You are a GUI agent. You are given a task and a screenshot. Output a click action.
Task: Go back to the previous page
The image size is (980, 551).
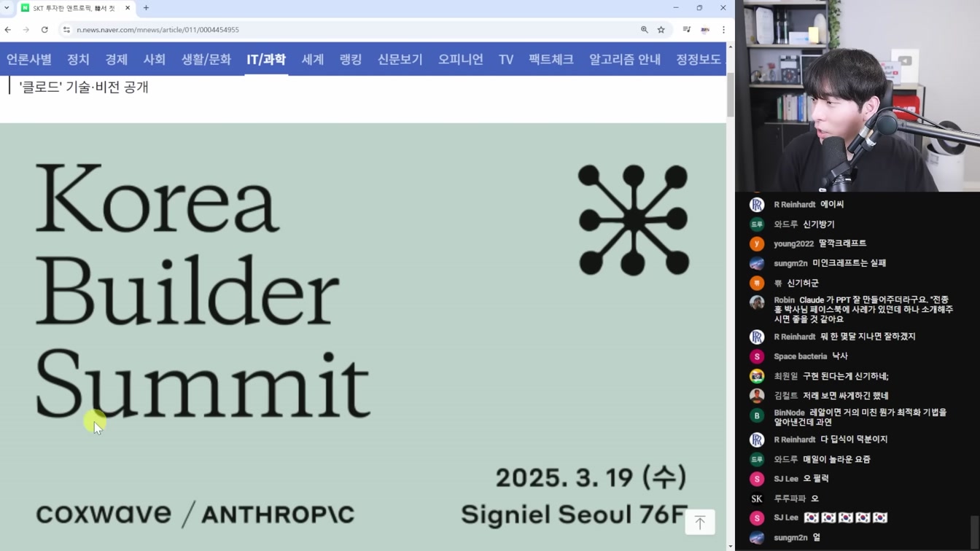8,30
